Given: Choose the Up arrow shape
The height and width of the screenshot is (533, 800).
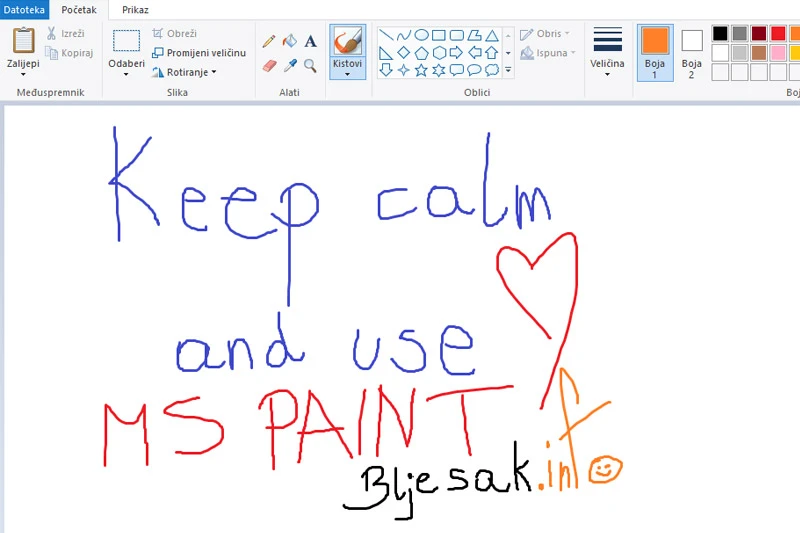Looking at the screenshot, I should tap(492, 53).
